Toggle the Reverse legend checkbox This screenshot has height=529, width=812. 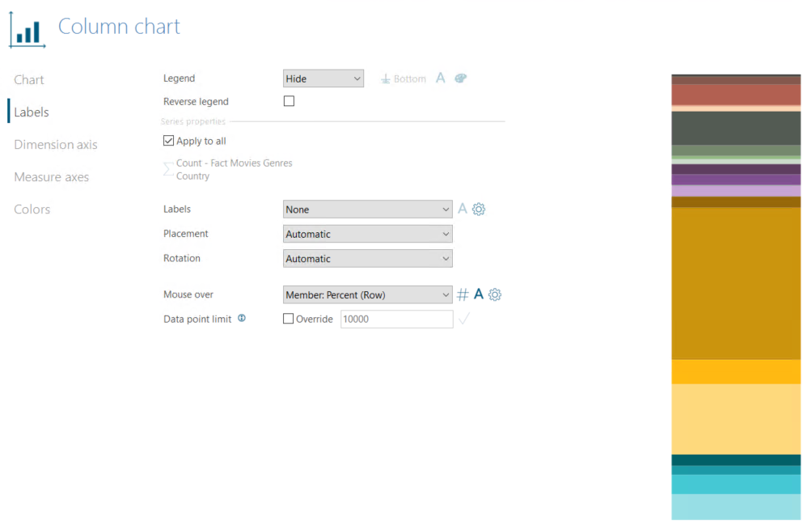coord(289,101)
